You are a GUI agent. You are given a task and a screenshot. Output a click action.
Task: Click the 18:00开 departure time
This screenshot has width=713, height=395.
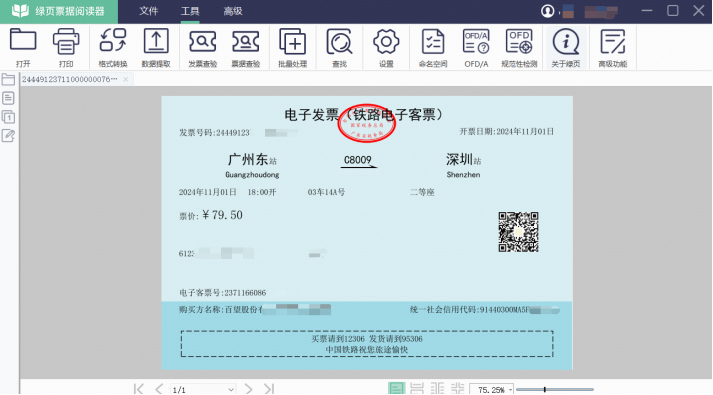pos(262,192)
